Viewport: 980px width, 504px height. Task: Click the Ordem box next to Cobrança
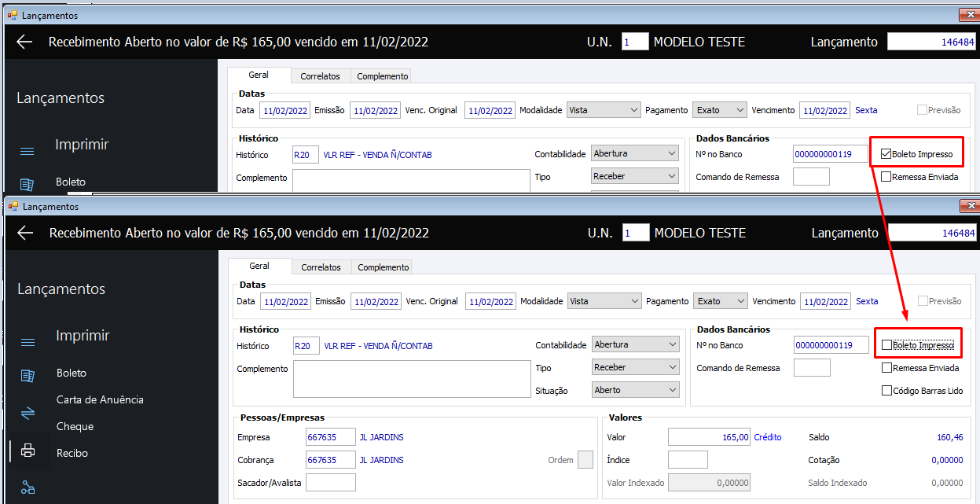(x=585, y=460)
